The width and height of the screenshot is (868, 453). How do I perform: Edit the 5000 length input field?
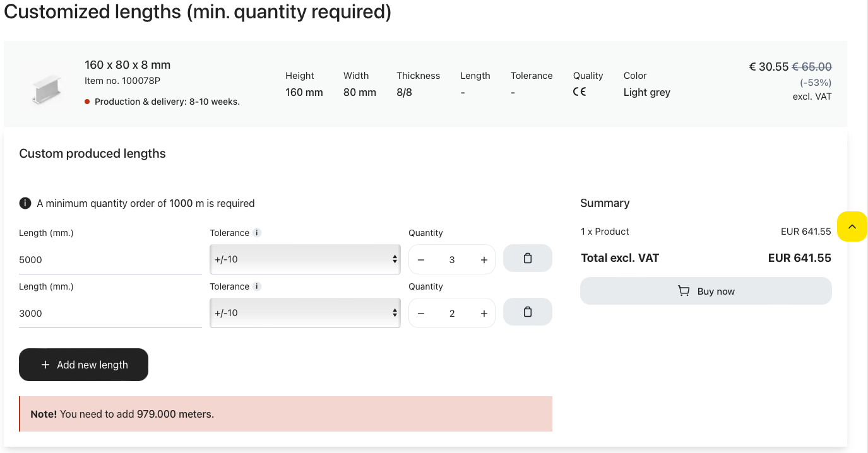[110, 260]
